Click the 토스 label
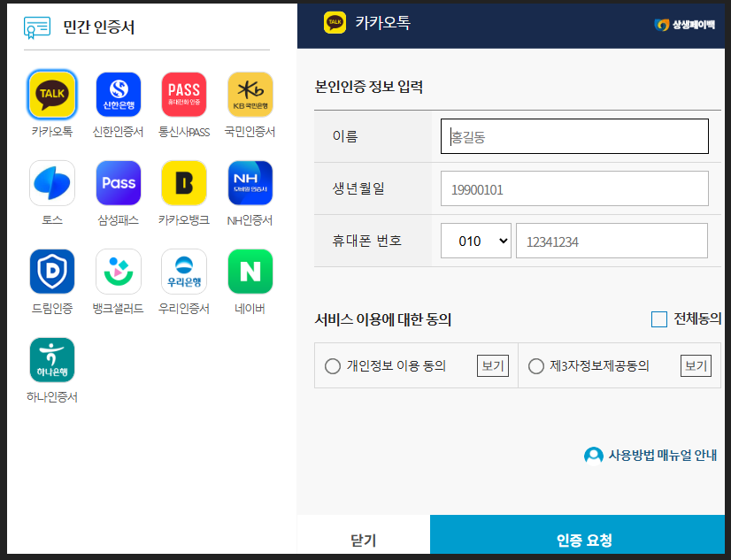Image resolution: width=731 pixels, height=560 pixels. point(51,220)
